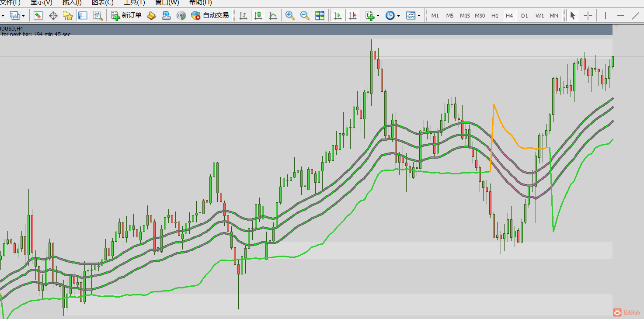Expand the Profiles dropdown arrow

(23, 16)
